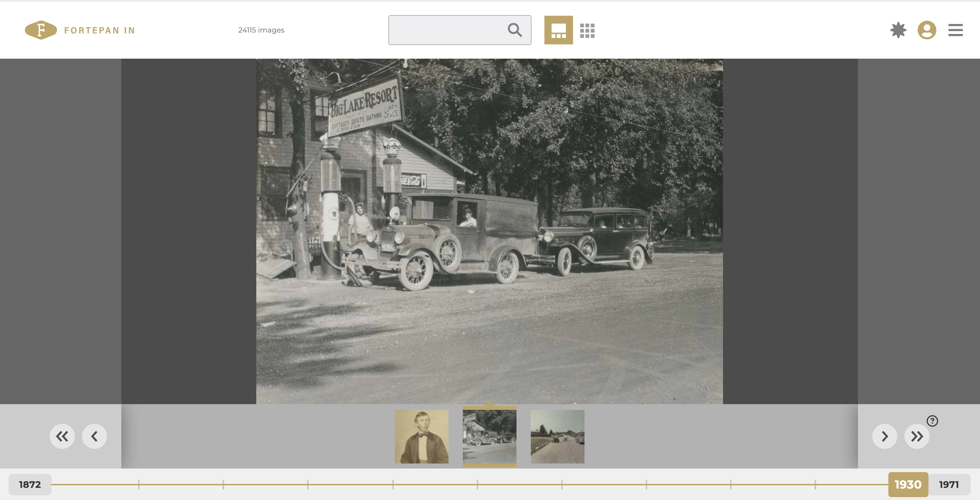Click the search magnifier icon

(514, 30)
